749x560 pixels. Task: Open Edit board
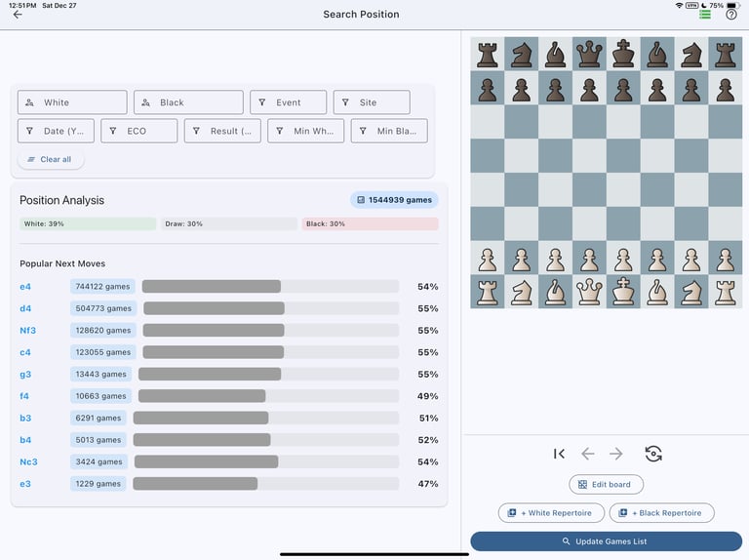[x=606, y=485]
